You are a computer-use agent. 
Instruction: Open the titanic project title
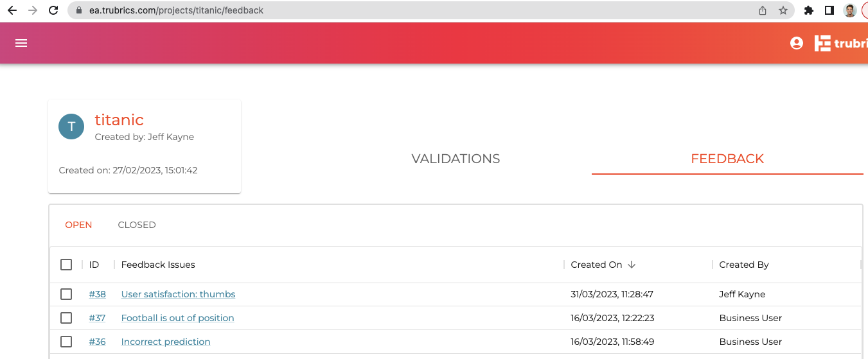point(120,119)
